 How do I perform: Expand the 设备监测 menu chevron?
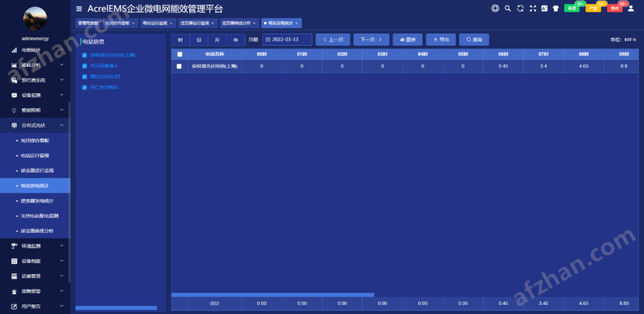[x=62, y=95]
